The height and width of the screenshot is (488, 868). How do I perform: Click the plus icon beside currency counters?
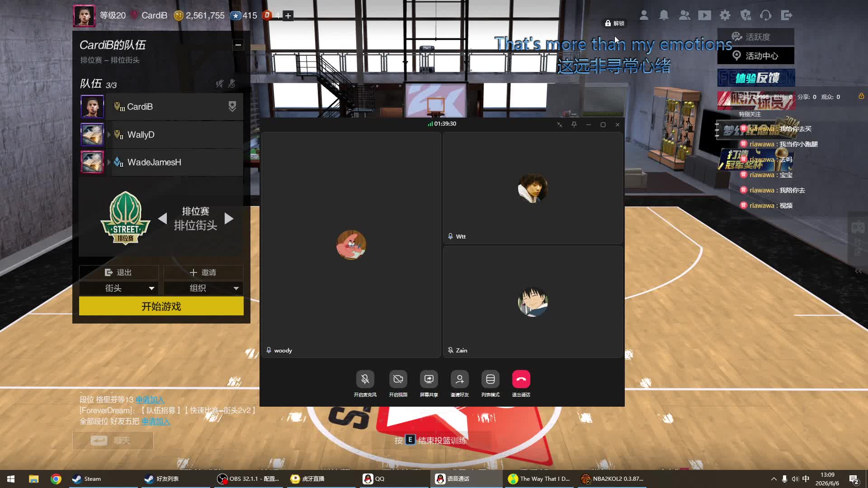288,16
